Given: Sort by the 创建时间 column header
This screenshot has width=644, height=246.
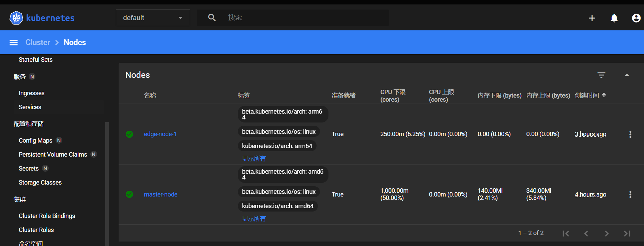Looking at the screenshot, I should tap(587, 96).
